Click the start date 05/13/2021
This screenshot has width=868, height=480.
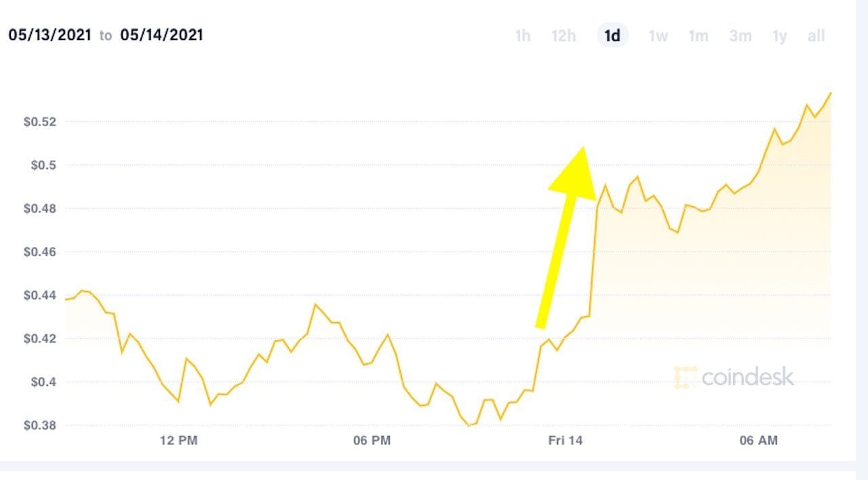tap(50, 35)
